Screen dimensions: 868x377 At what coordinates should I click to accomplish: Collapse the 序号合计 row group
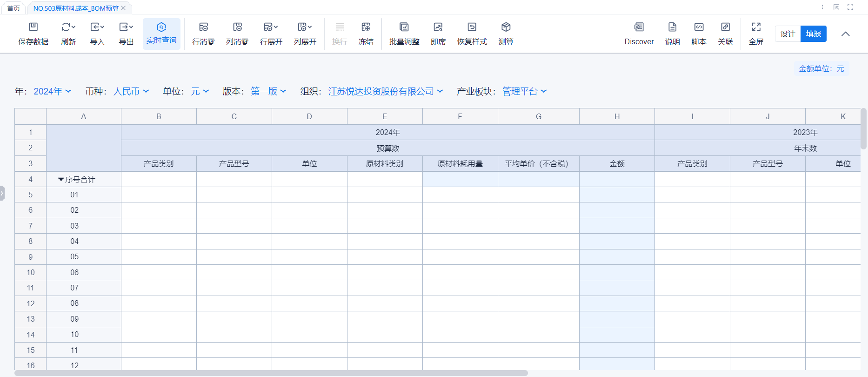[61, 180]
